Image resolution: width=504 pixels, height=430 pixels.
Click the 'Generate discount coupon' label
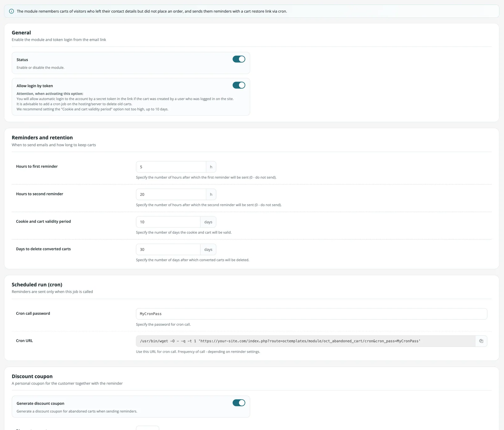pos(40,404)
